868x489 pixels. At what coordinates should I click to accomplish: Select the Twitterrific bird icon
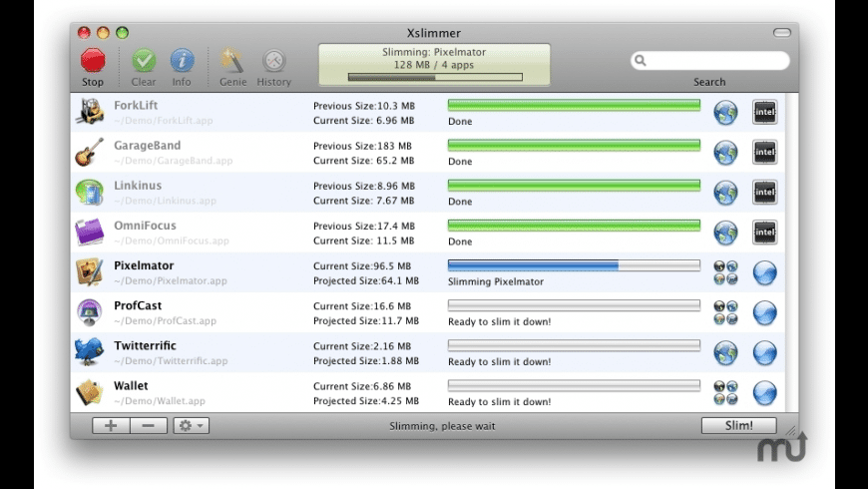coord(90,352)
